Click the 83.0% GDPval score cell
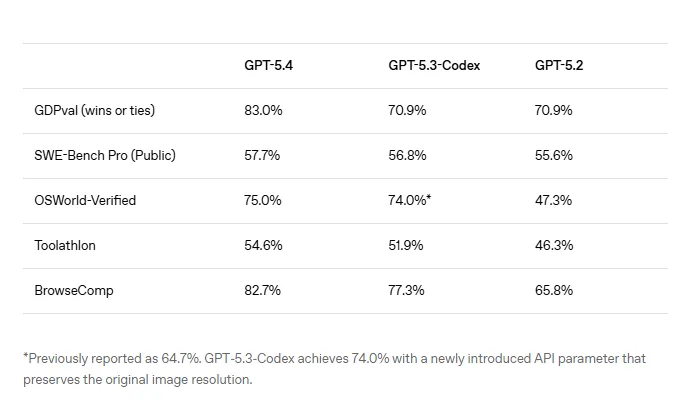 263,111
